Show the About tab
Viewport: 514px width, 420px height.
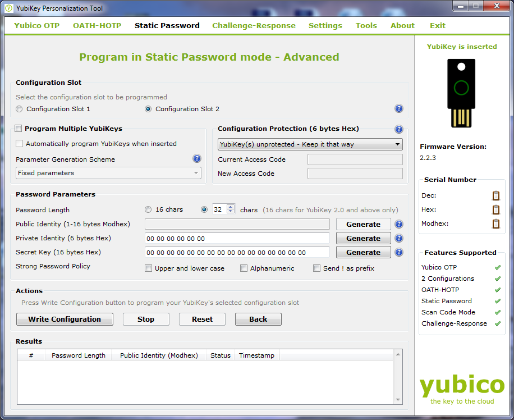(402, 26)
